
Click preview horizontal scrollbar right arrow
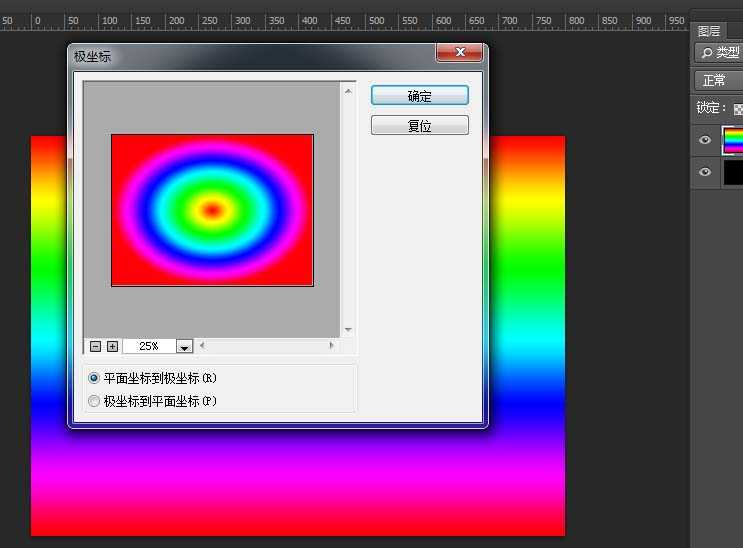click(x=332, y=346)
